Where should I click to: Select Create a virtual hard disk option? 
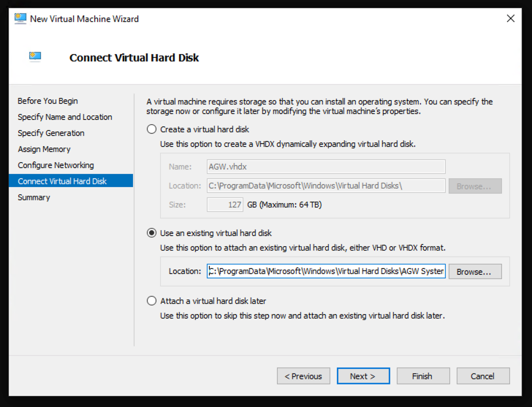coord(152,129)
